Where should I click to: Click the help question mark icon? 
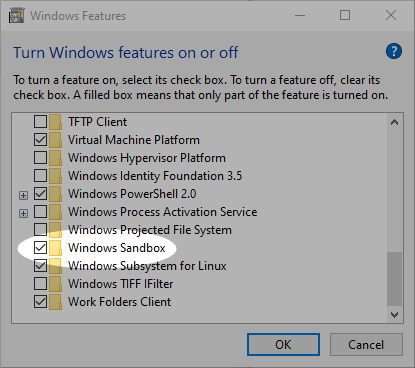394,51
